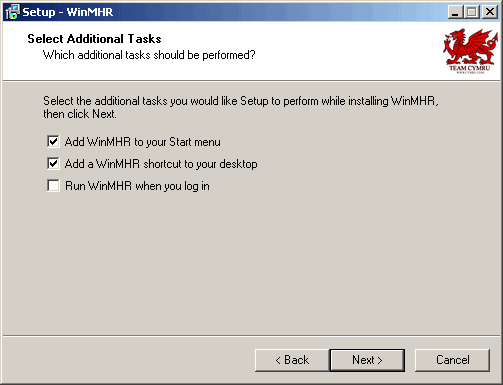Image resolution: width=503 pixels, height=385 pixels.
Task: Click the 'Run WinMHR when you log in' label
Action: (137, 186)
